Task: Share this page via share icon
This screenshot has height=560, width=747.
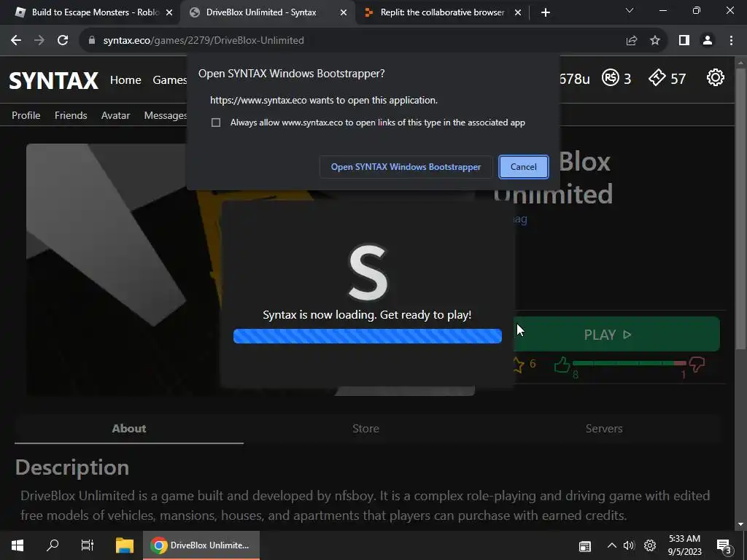Action: [x=632, y=41]
